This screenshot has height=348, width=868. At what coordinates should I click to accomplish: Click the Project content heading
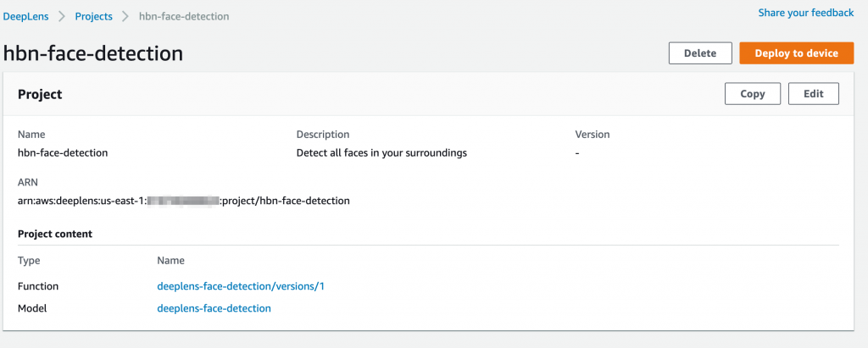click(55, 234)
